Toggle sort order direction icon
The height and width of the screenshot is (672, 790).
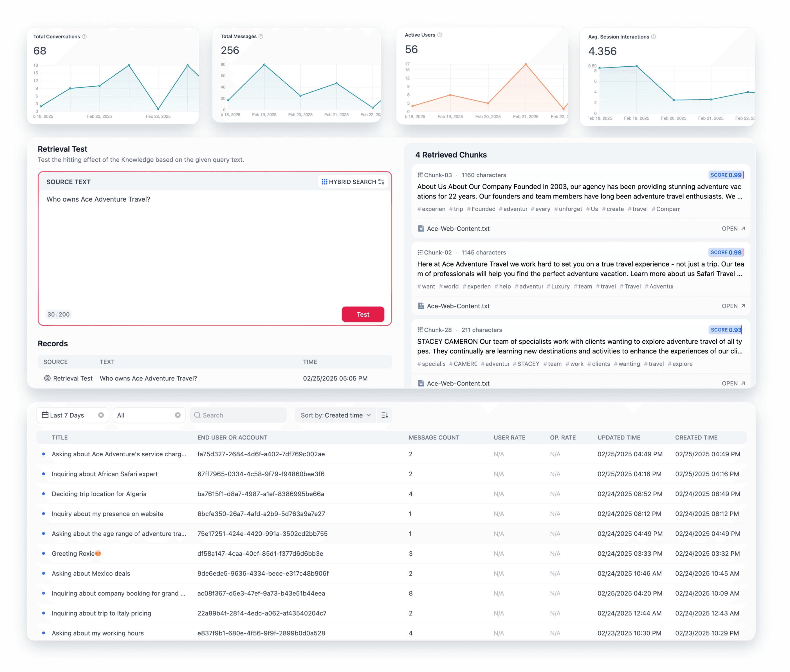pyautogui.click(x=385, y=415)
